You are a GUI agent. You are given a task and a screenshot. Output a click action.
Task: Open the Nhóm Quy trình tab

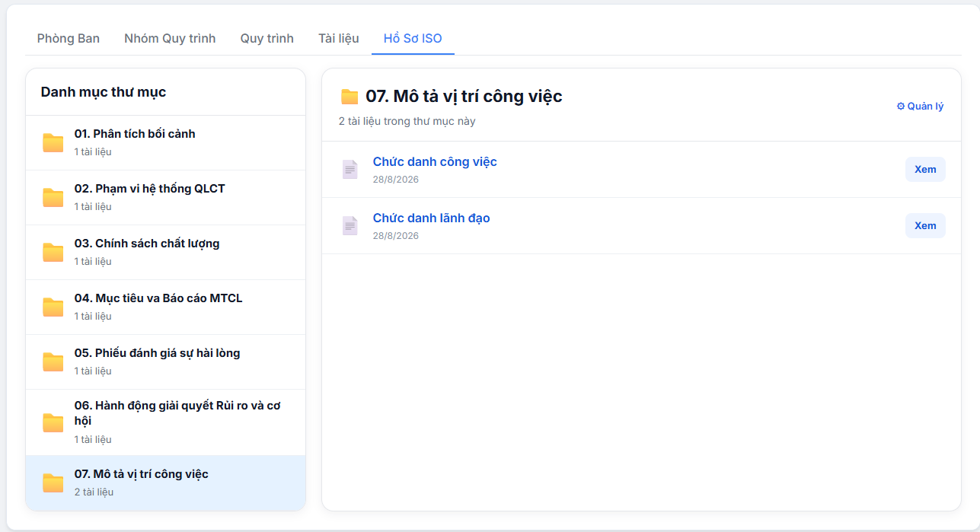[x=170, y=38]
